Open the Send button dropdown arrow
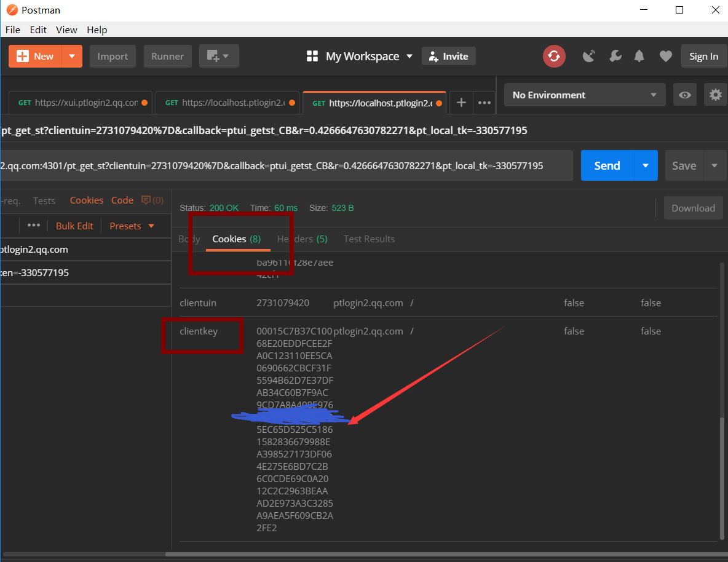728x562 pixels. click(x=646, y=166)
